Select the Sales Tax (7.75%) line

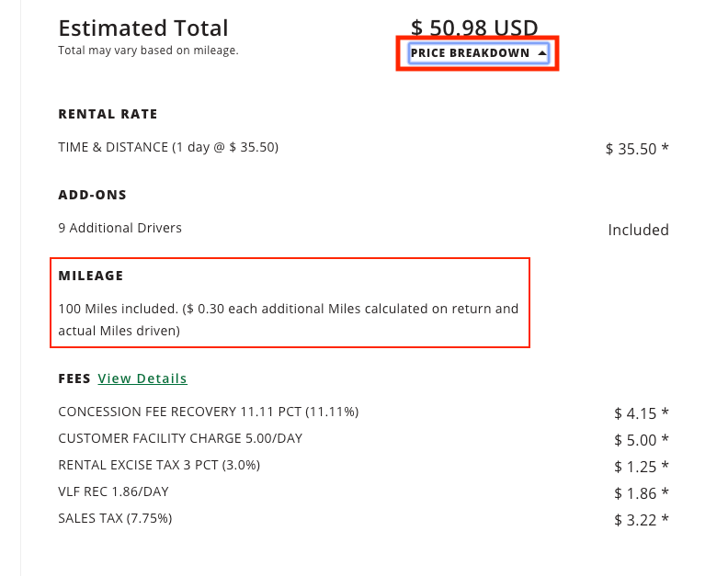tap(115, 518)
